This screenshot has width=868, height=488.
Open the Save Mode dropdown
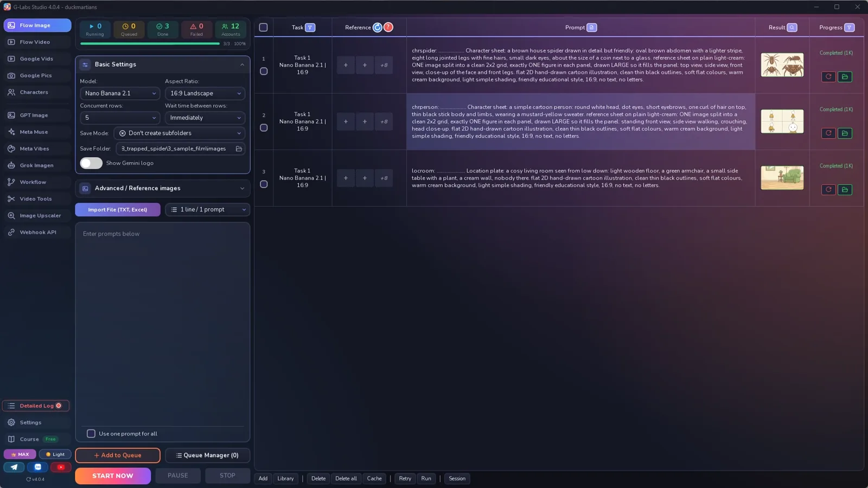point(180,133)
